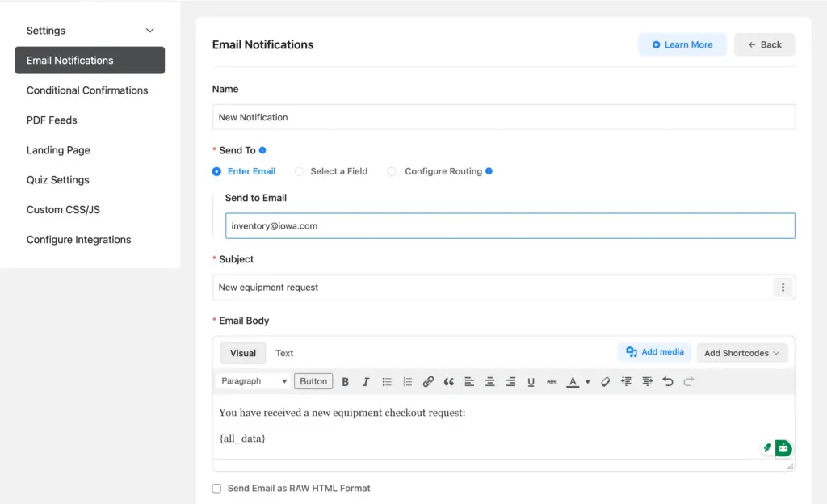Open the Paragraph style dropdown

[253, 380]
